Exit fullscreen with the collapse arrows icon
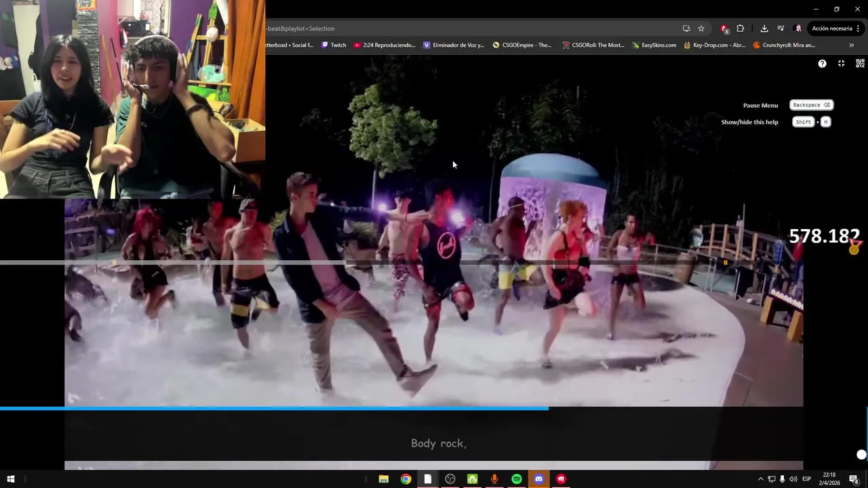This screenshot has width=868, height=488. pyautogui.click(x=841, y=64)
